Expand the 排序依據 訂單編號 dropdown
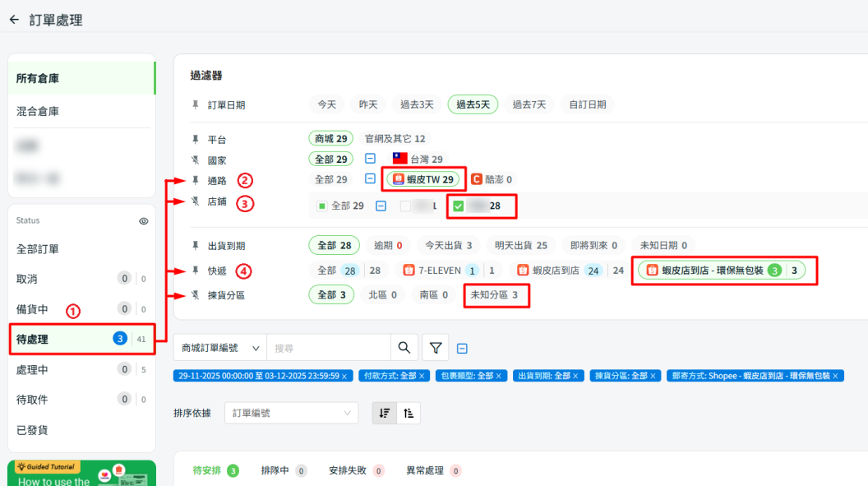Screen dimensions: 868x486 click(x=291, y=414)
